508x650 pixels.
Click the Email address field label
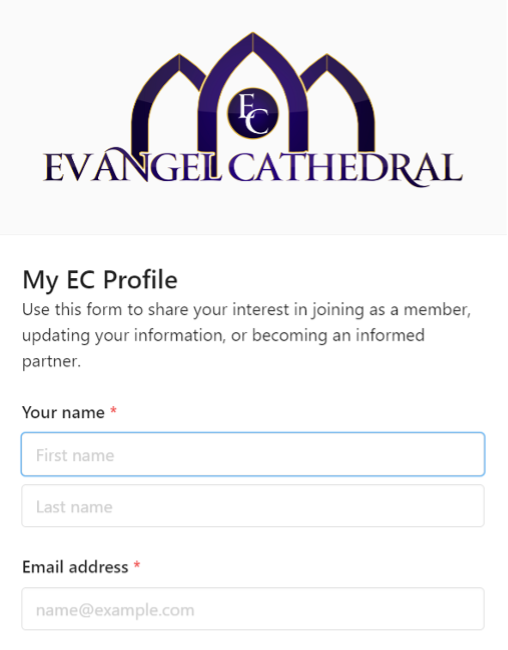point(75,567)
